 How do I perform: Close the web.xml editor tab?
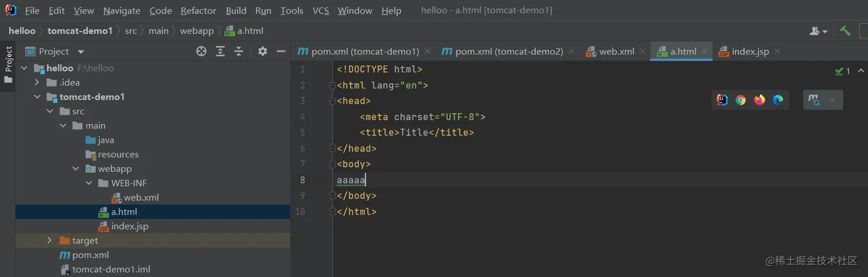tap(643, 51)
